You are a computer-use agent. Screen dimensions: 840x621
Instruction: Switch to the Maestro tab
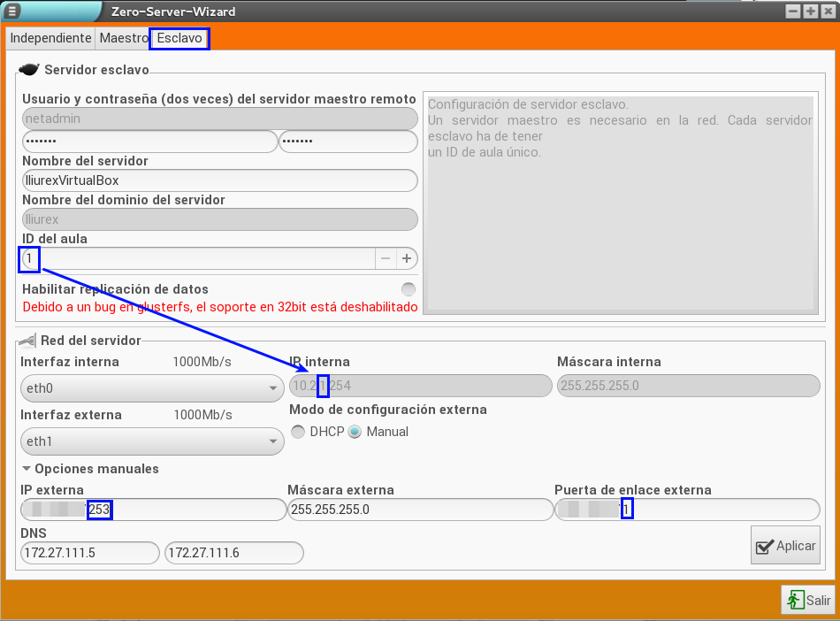[124, 39]
